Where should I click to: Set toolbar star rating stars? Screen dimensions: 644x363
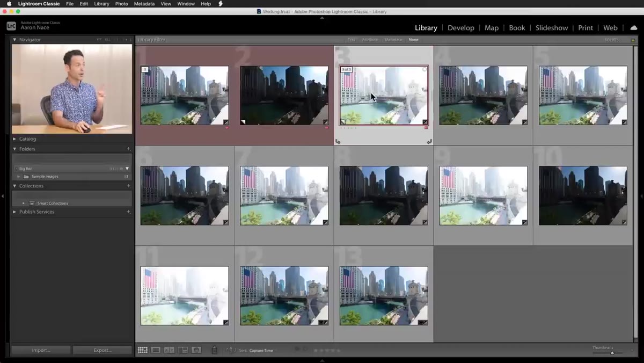click(327, 351)
